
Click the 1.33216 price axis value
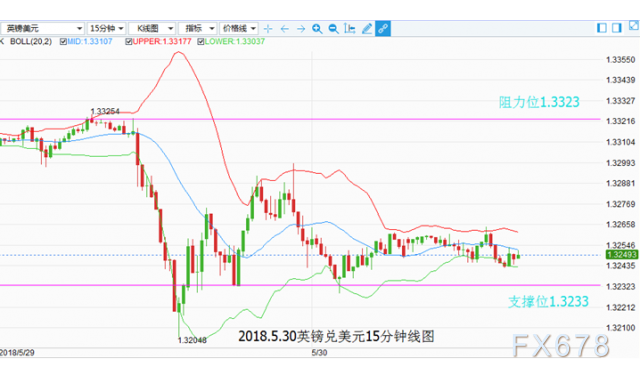[621, 121]
